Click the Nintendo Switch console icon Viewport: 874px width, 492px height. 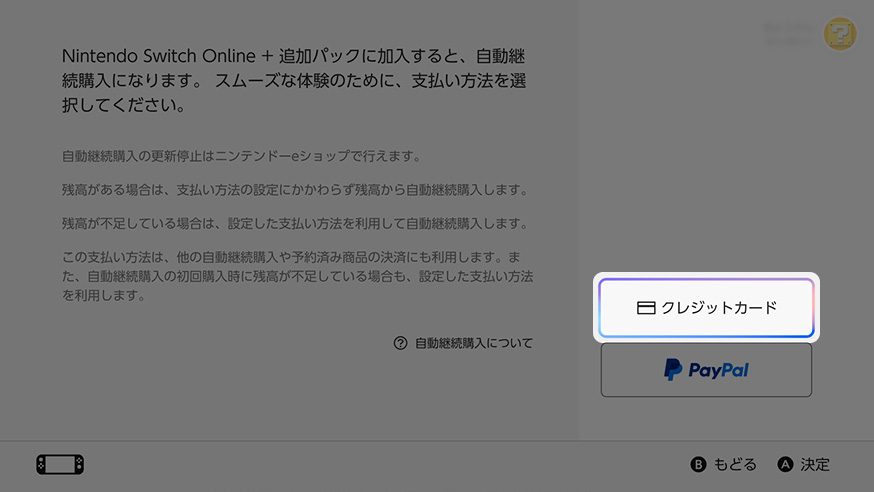[x=60, y=464]
